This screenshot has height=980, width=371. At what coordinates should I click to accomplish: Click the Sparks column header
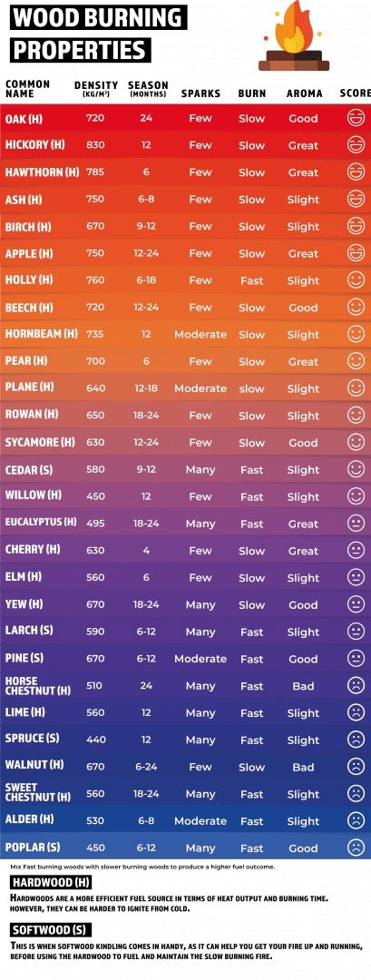point(200,93)
